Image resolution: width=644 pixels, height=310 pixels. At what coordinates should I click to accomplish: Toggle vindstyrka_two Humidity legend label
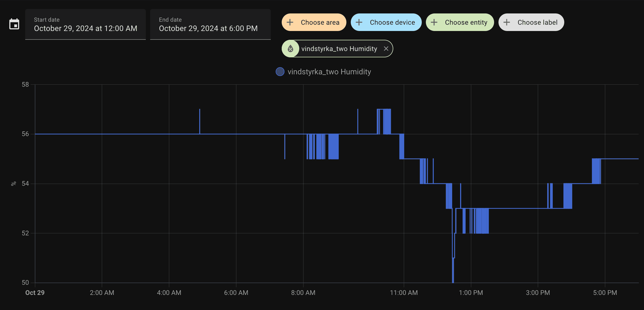tap(329, 72)
